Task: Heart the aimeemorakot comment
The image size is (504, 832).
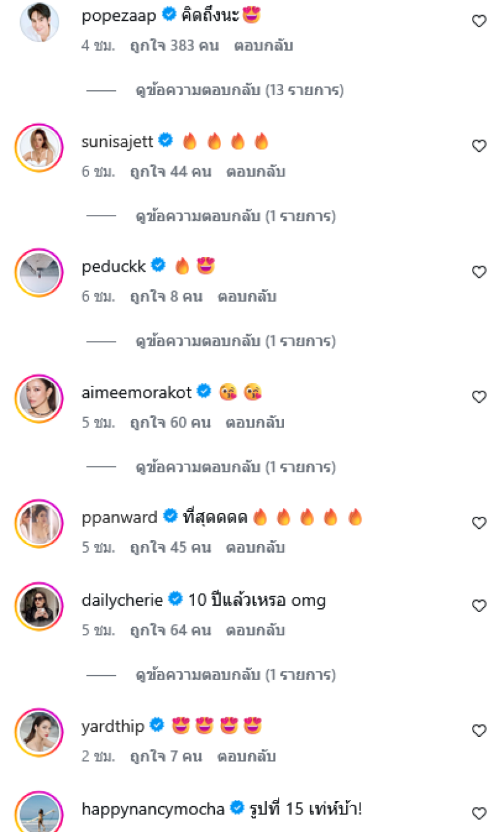Action: click(x=479, y=397)
